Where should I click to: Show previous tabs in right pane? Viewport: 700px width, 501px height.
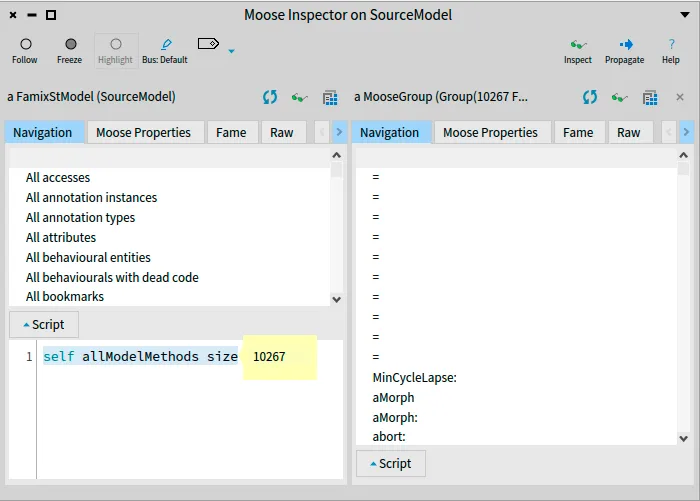[x=668, y=132]
